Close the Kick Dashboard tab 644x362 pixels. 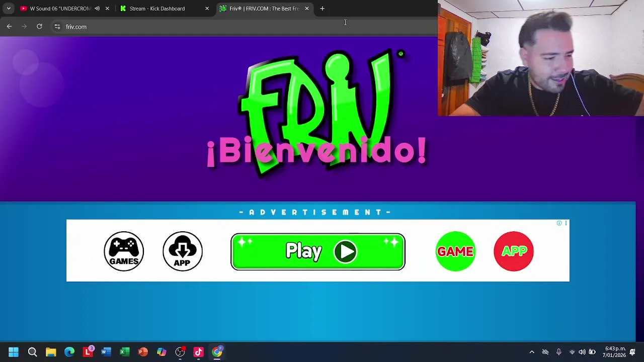click(207, 9)
